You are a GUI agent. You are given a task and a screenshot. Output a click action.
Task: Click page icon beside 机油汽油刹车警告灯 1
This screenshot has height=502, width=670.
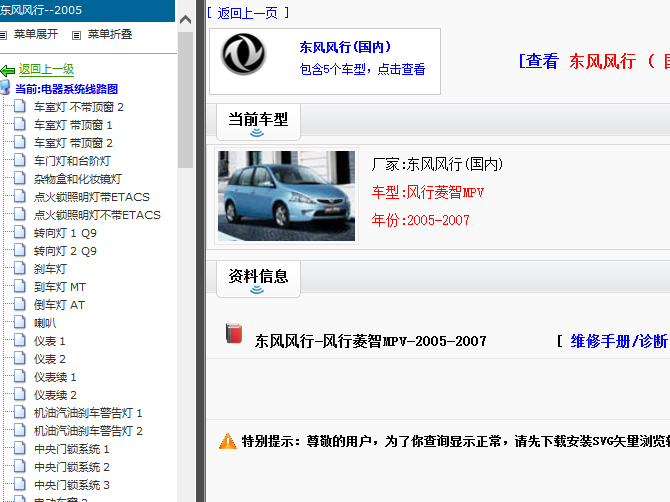click(x=20, y=412)
